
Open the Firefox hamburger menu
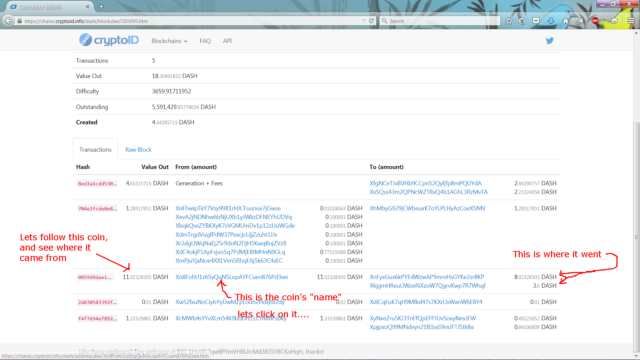point(631,21)
